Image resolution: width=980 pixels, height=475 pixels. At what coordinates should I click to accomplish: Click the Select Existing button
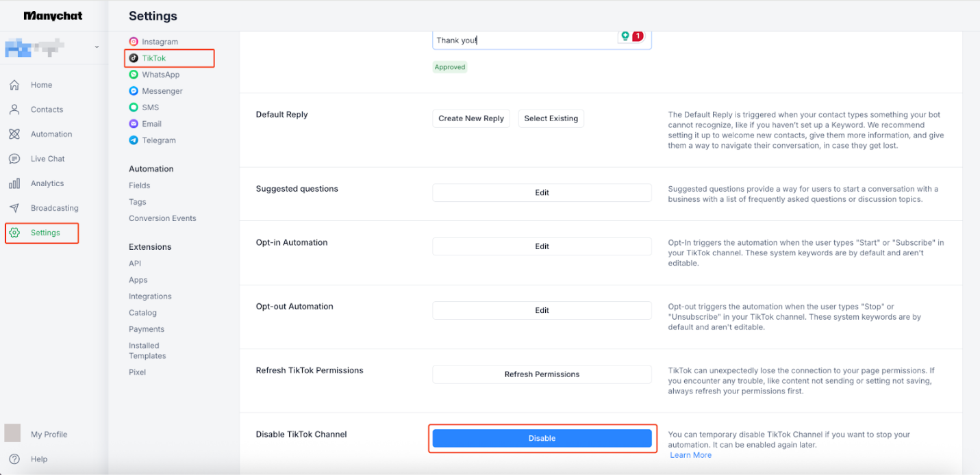point(551,118)
